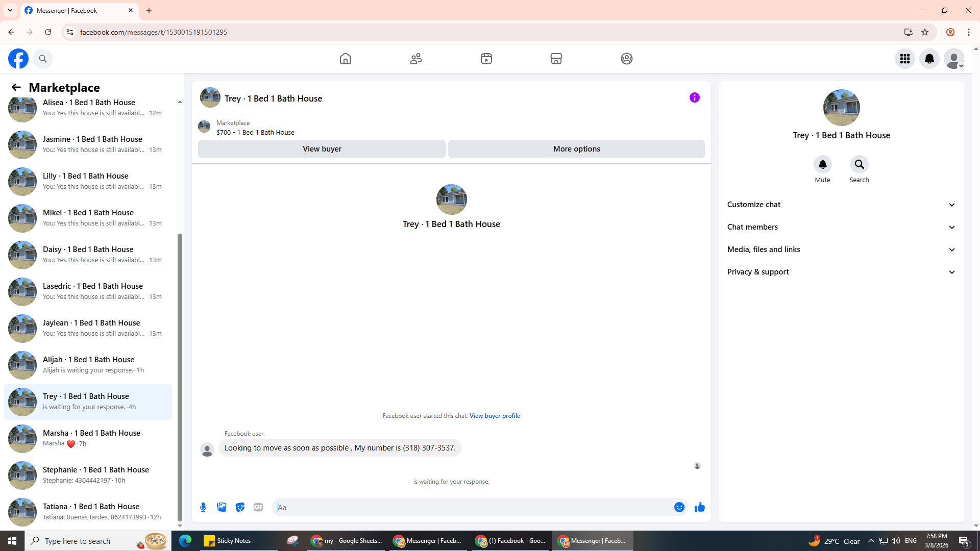This screenshot has height=551, width=980.
Task: Open the Friends tab in top navigation
Action: [416, 59]
